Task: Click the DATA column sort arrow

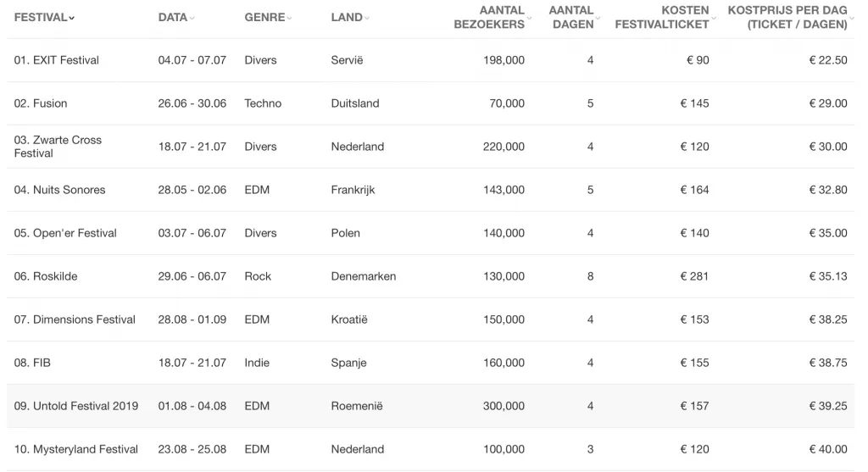Action: point(192,18)
